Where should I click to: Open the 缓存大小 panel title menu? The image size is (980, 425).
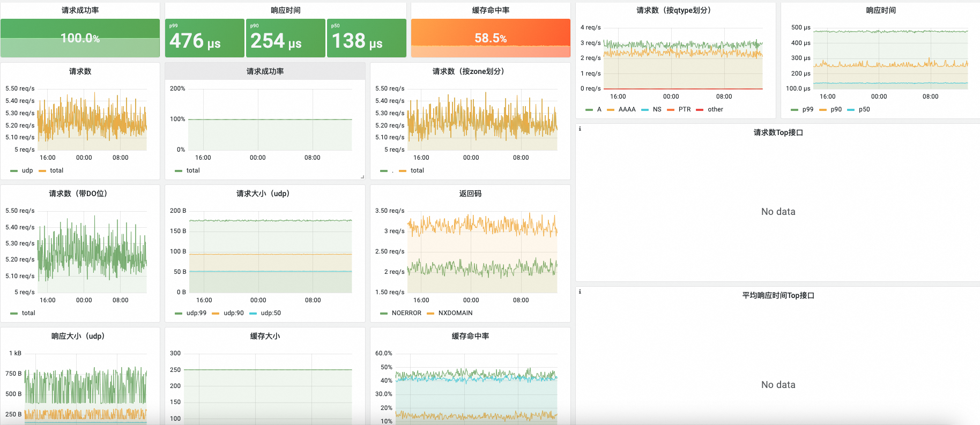[x=265, y=336]
